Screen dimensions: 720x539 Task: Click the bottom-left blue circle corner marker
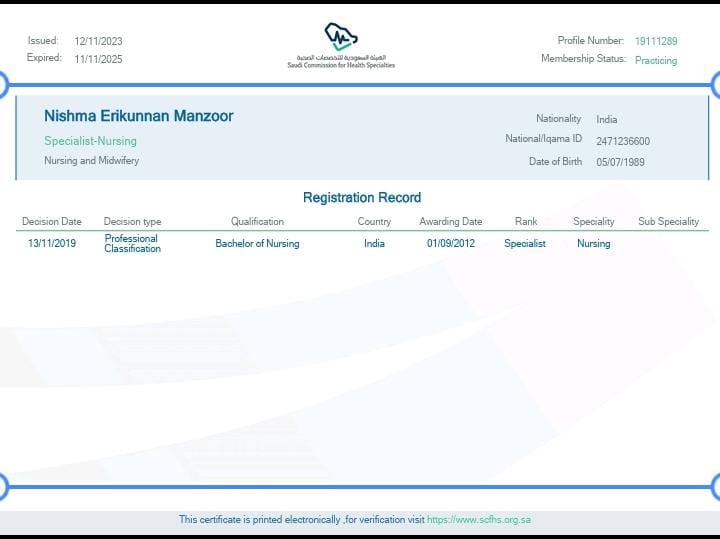pos(3,487)
